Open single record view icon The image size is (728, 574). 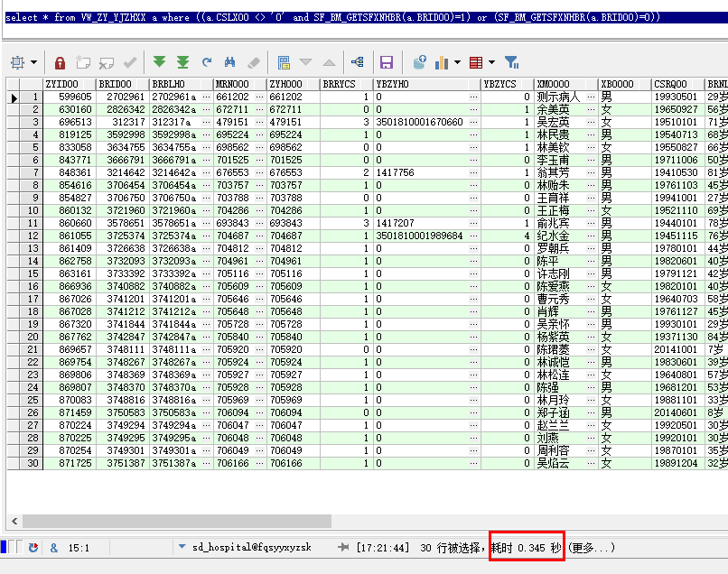(x=284, y=62)
